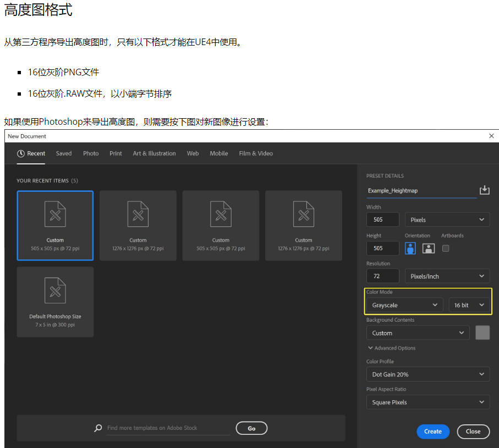
Task: Click the clock icon on Recent tab
Action: [x=21, y=153]
